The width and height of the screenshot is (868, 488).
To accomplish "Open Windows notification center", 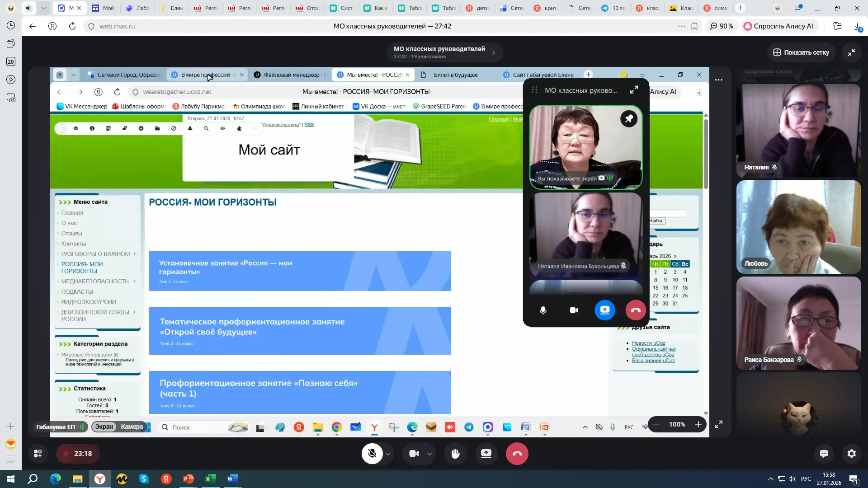I will [854, 479].
